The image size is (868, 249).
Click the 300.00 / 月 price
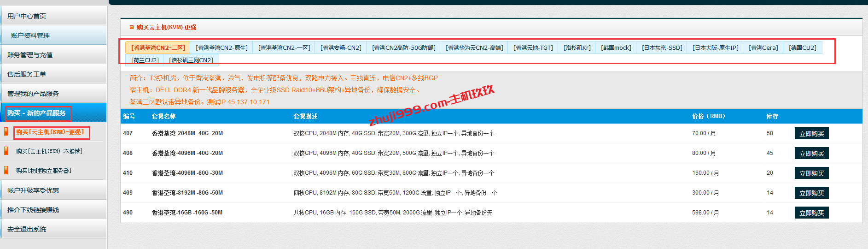(x=705, y=193)
